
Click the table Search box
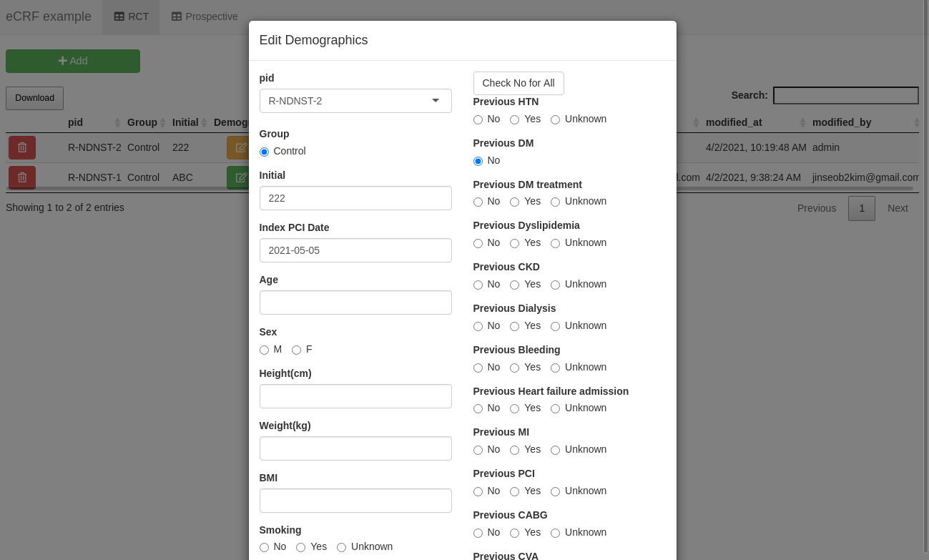[845, 95]
